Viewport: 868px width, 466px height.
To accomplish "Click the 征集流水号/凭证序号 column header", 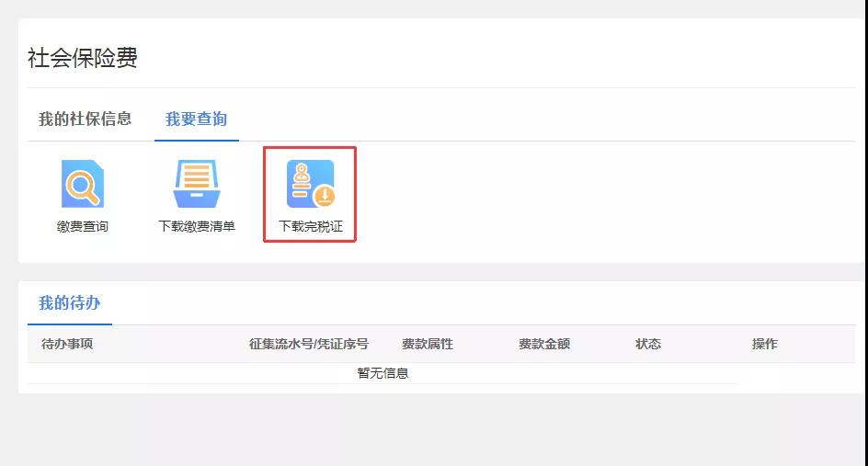I will (x=308, y=344).
